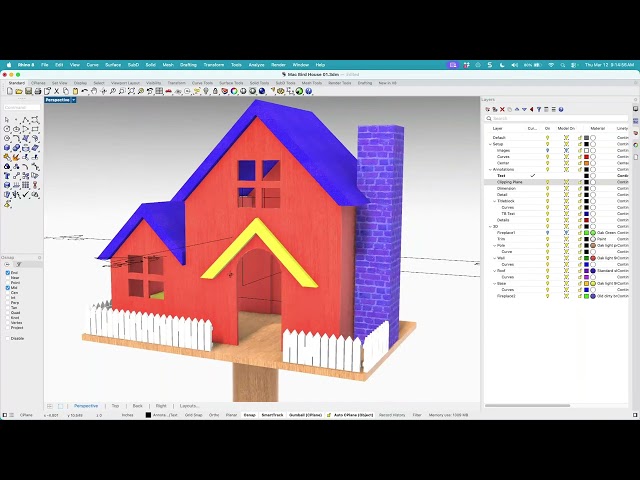Collapse the Base layer group
The image size is (640, 480).
(x=495, y=283)
